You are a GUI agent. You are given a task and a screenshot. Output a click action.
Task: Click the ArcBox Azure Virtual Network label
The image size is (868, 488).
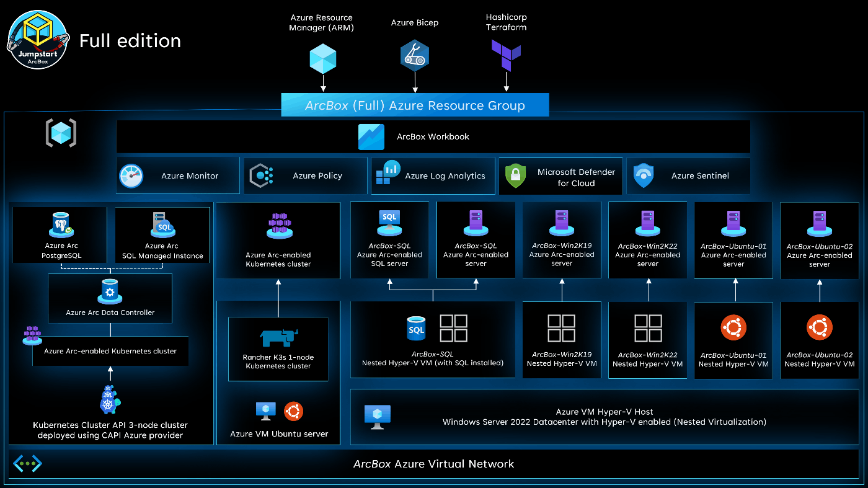tap(433, 463)
